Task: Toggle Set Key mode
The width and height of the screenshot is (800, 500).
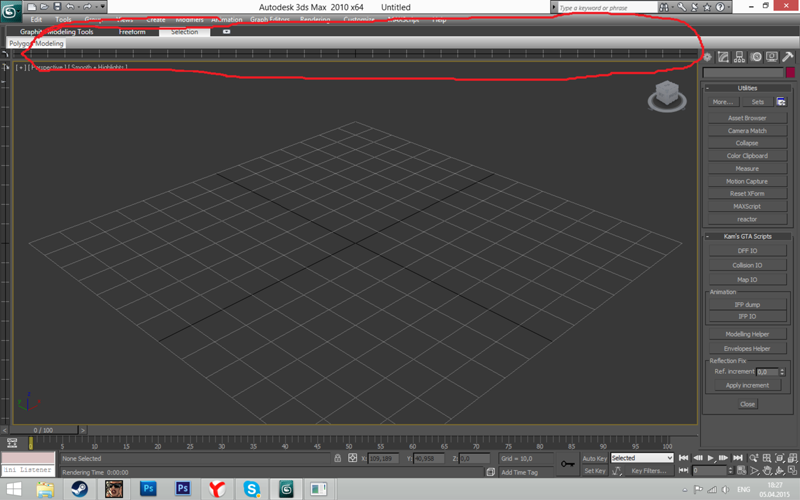Action: (594, 471)
